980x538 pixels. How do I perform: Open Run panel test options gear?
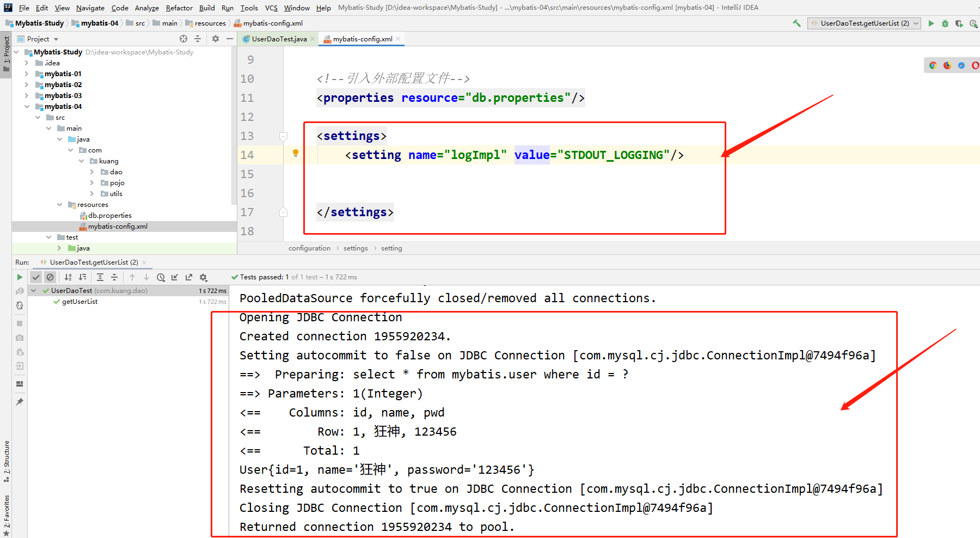[x=204, y=277]
